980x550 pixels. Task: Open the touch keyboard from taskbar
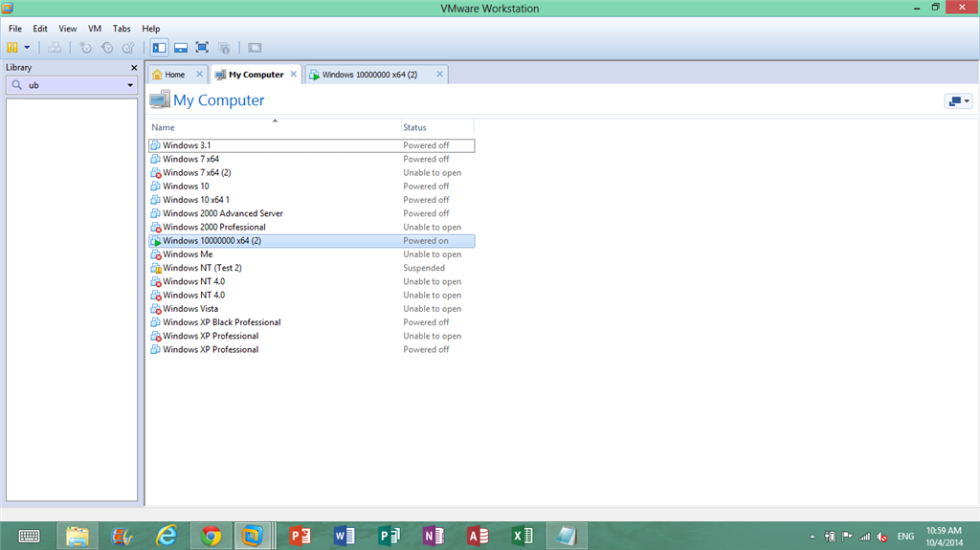pyautogui.click(x=29, y=536)
